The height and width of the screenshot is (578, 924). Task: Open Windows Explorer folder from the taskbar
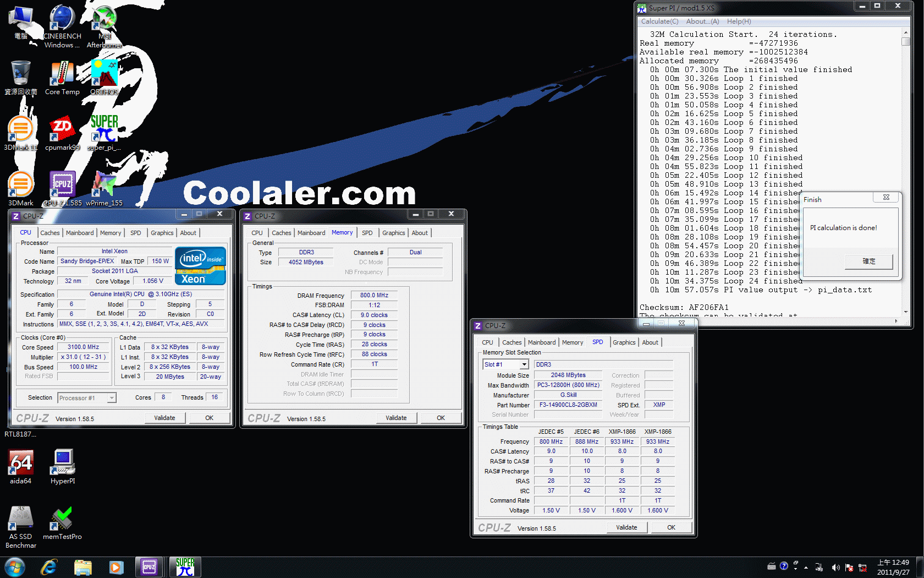(x=82, y=567)
